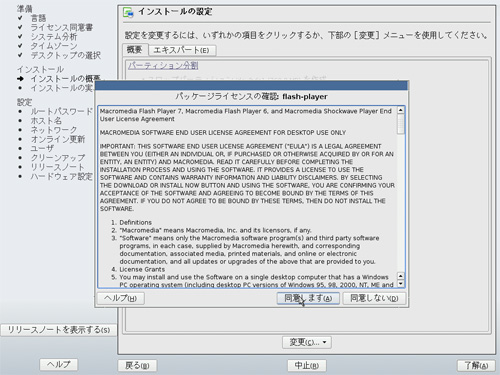Click the システム分析 step in the sidebar
The height and width of the screenshot is (375, 500).
click(x=54, y=36)
